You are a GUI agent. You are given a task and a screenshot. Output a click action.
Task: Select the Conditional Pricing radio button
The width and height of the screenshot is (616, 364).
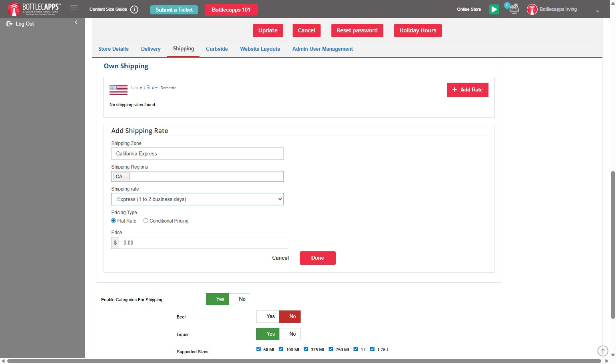146,221
